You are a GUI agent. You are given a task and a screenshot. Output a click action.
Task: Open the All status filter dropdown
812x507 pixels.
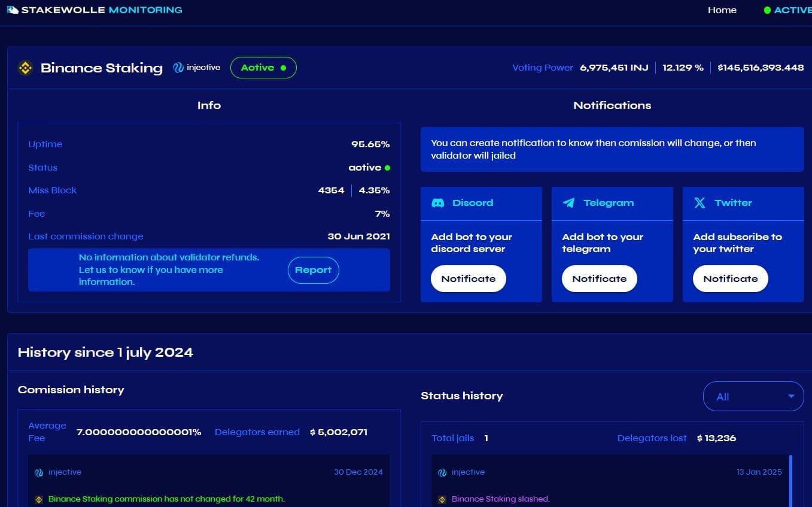click(753, 396)
